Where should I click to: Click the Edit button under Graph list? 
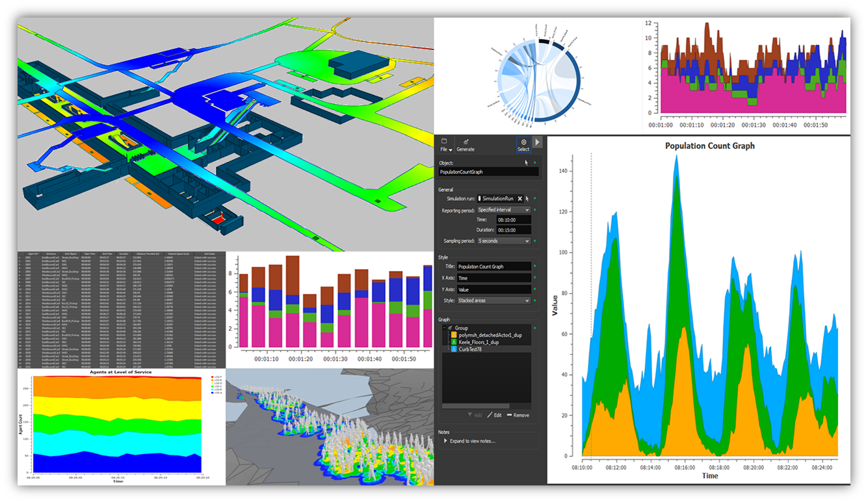[494, 415]
